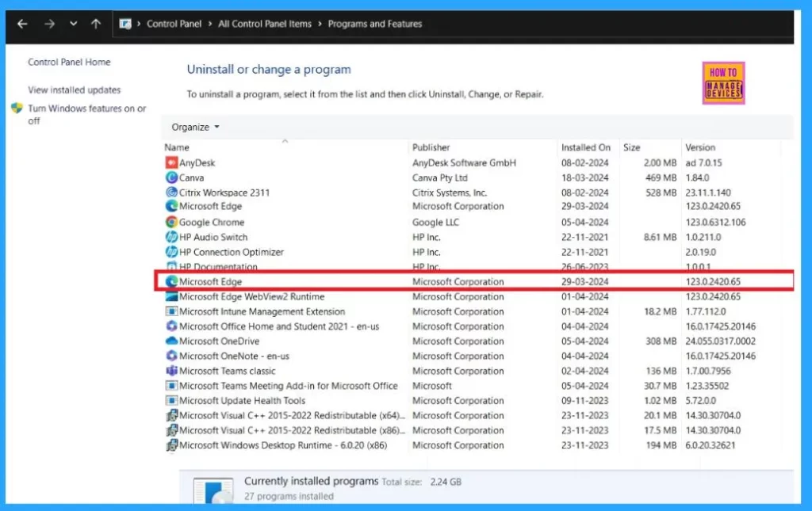
Task: Select Microsoft Teams classic entry
Action: click(228, 371)
